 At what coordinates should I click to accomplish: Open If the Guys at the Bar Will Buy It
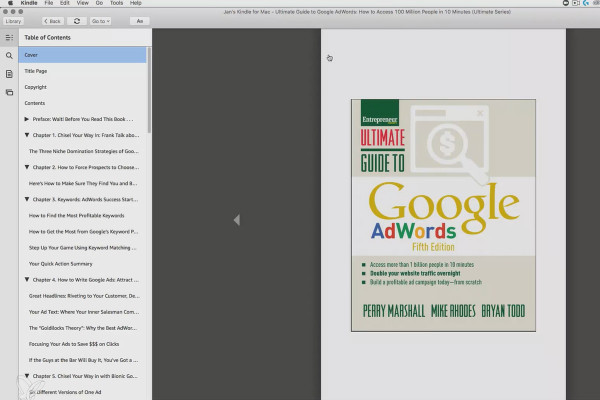click(x=83, y=360)
